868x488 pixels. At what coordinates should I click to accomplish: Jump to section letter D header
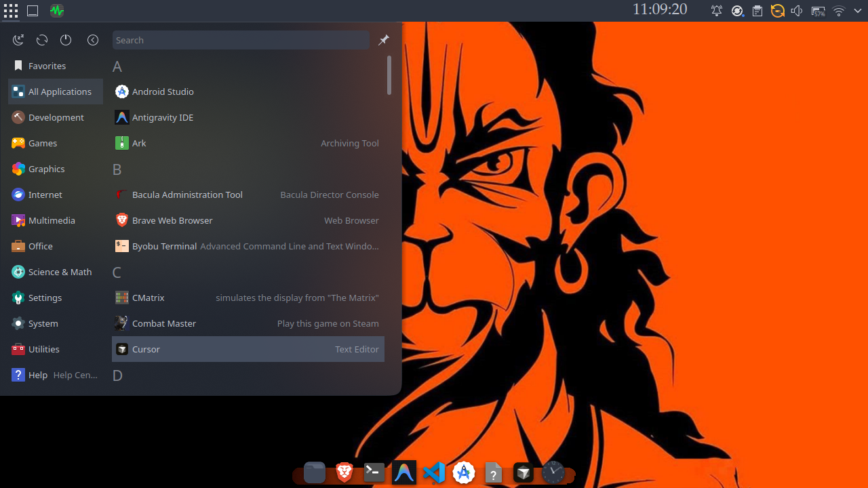click(x=117, y=375)
